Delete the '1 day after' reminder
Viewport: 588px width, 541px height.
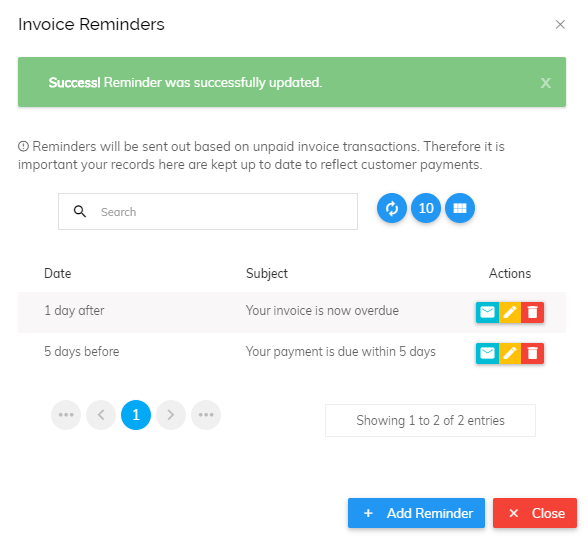532,312
